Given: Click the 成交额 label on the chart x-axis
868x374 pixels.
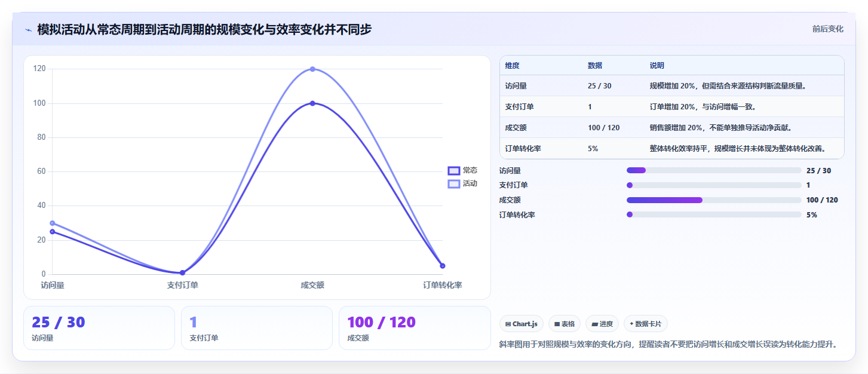Looking at the screenshot, I should coord(312,285).
